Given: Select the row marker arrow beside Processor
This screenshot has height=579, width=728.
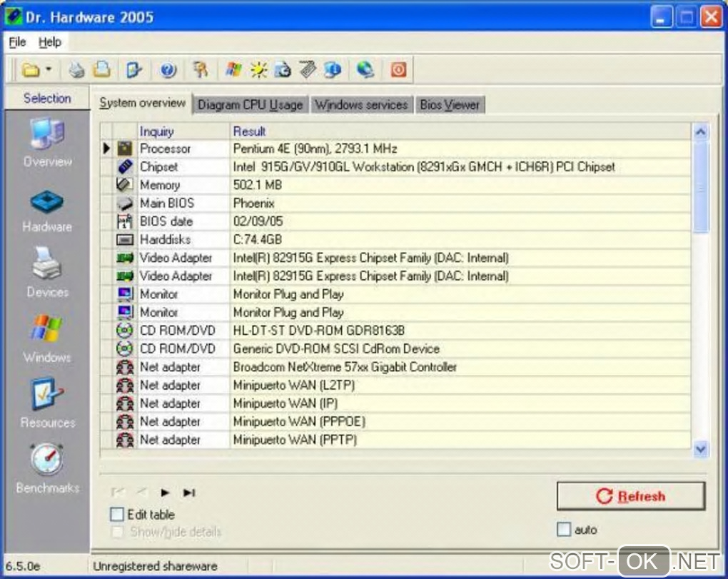Looking at the screenshot, I should click(x=106, y=148).
